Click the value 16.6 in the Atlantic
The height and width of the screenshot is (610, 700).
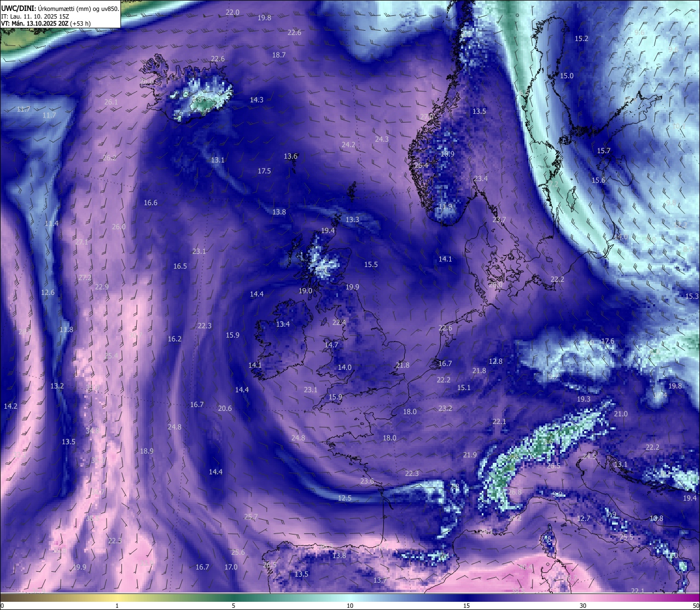click(150, 202)
